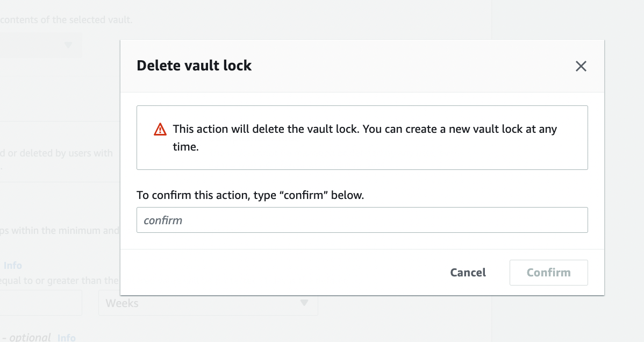Viewport: 644px width, 342px height.
Task: Open the Weeks unit dropdown
Action: (207, 303)
